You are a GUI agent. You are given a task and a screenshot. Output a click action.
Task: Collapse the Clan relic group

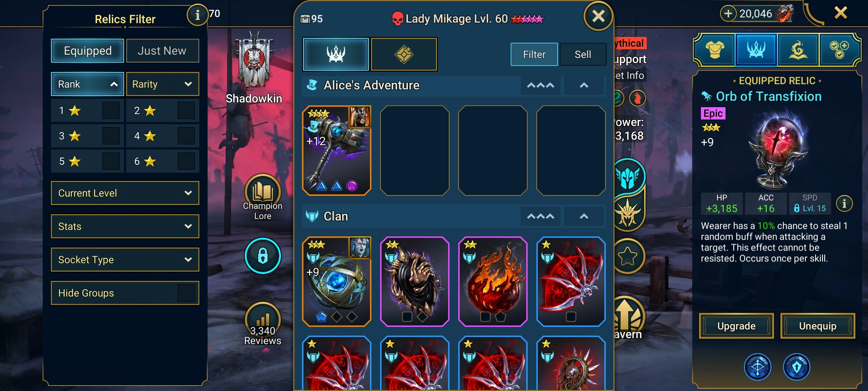point(584,216)
